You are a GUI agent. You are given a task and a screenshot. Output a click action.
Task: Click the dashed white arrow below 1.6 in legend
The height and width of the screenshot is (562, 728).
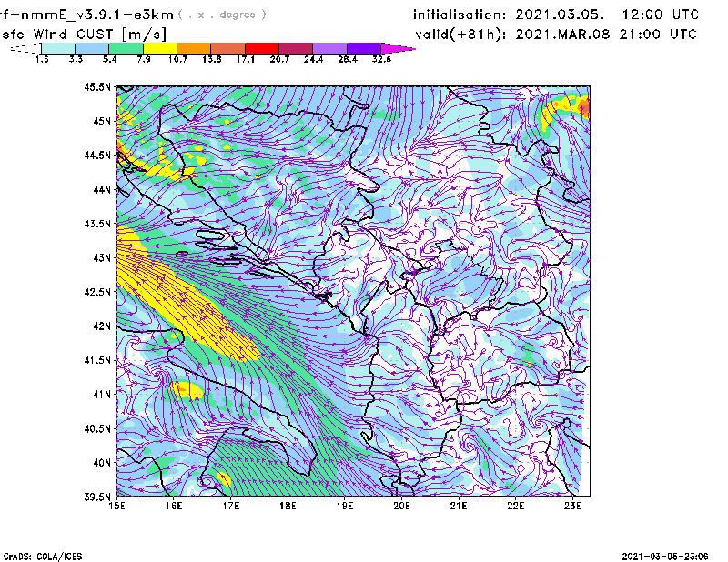(x=25, y=48)
